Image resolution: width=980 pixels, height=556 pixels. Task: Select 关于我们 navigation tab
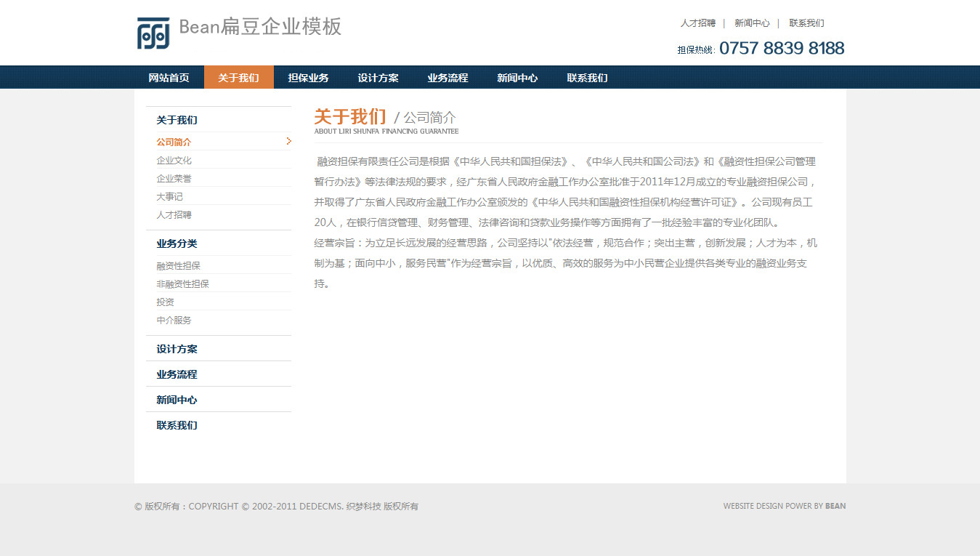tap(238, 78)
